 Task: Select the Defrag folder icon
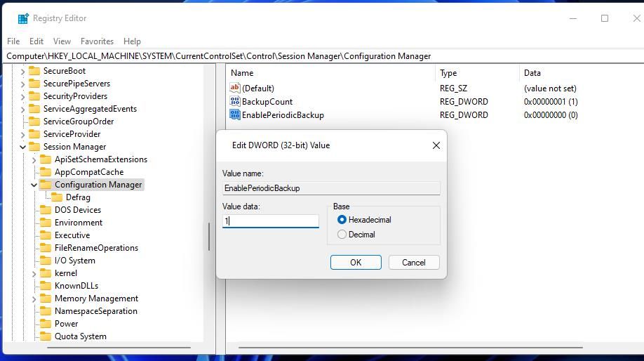coord(57,197)
